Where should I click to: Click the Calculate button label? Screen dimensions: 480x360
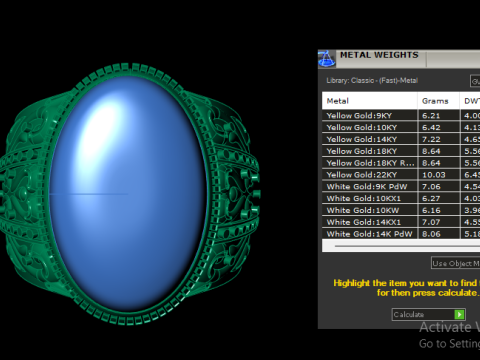tap(409, 314)
